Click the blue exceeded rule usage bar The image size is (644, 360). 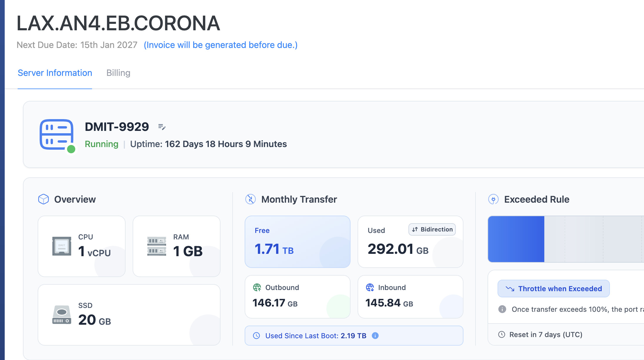[x=516, y=239]
